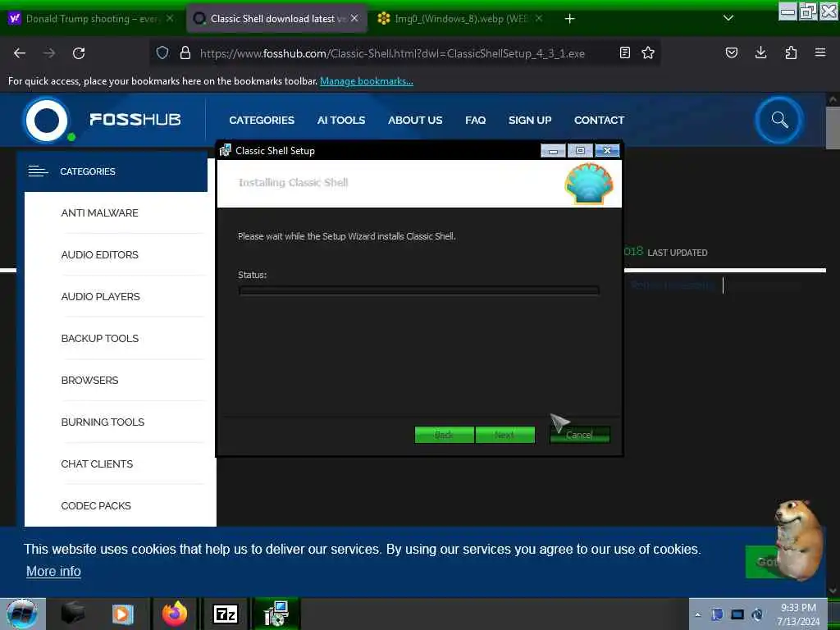Close the Donald Trump shooting tab
Image resolution: width=840 pixels, height=630 pixels.
point(170,18)
